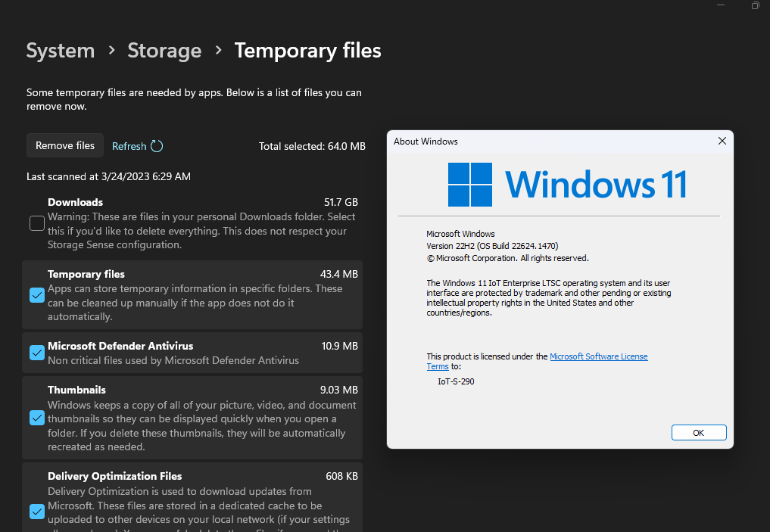Click the Temporary files page heading
This screenshot has height=532, width=770.
pyautogui.click(x=307, y=51)
